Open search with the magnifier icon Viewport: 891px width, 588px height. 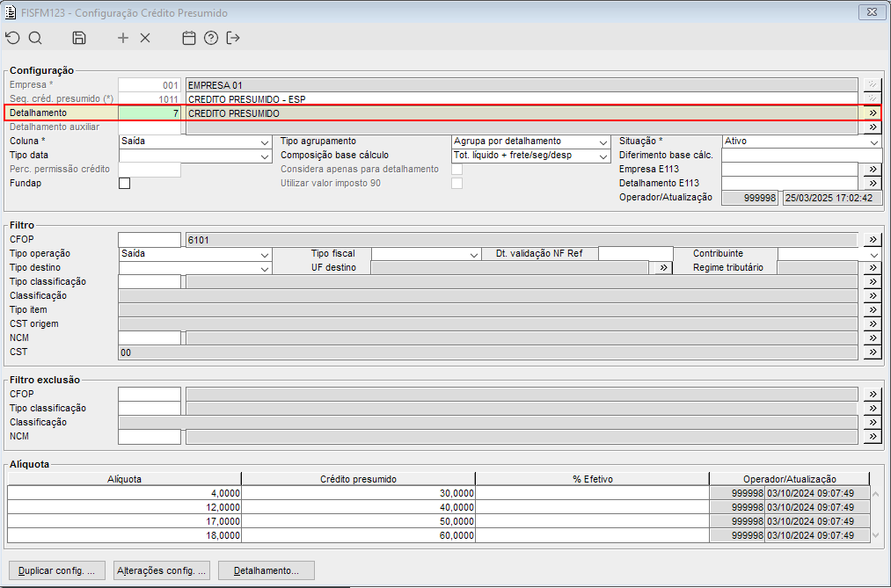click(35, 38)
